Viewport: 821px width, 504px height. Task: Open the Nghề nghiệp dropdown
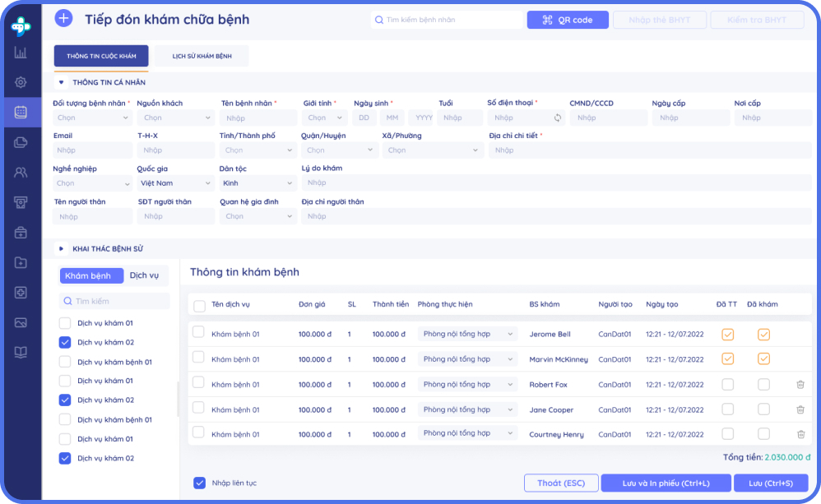click(92, 183)
